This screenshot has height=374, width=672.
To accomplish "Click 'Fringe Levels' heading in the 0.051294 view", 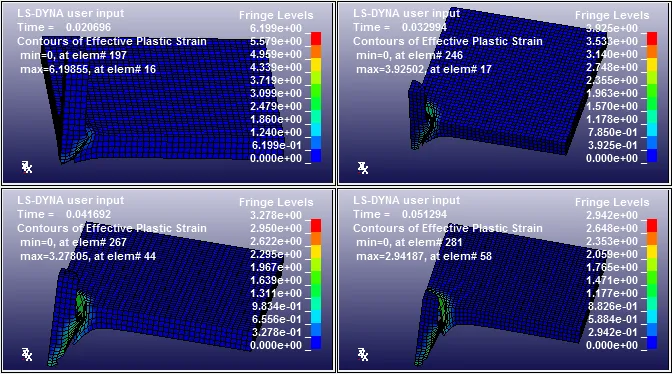I will 612,202.
